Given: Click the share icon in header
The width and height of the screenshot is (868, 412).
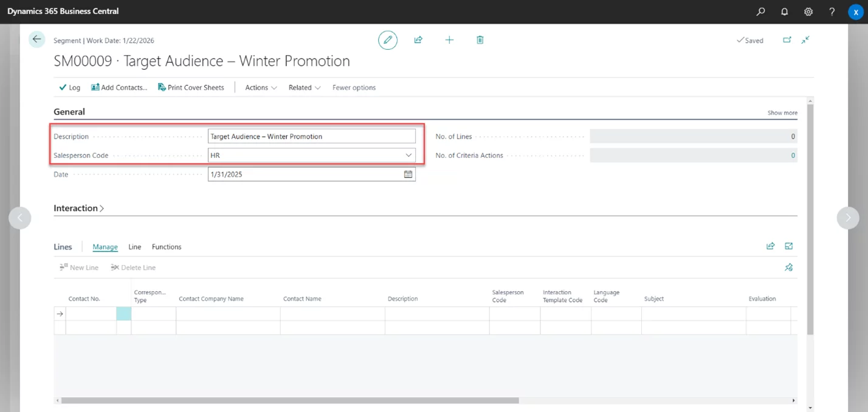Looking at the screenshot, I should (418, 40).
